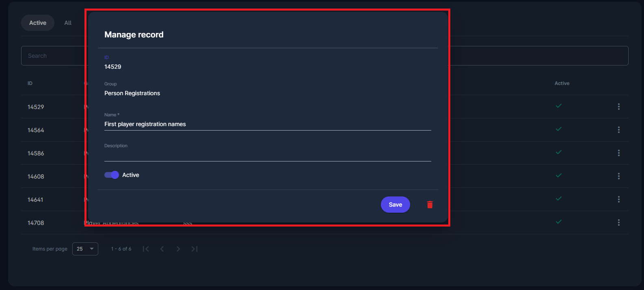Select the Active filter tab

pos(37,23)
